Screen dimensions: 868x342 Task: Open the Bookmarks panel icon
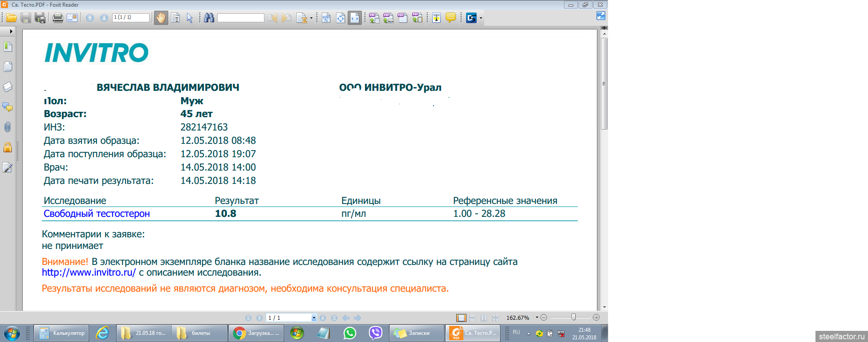point(8,47)
